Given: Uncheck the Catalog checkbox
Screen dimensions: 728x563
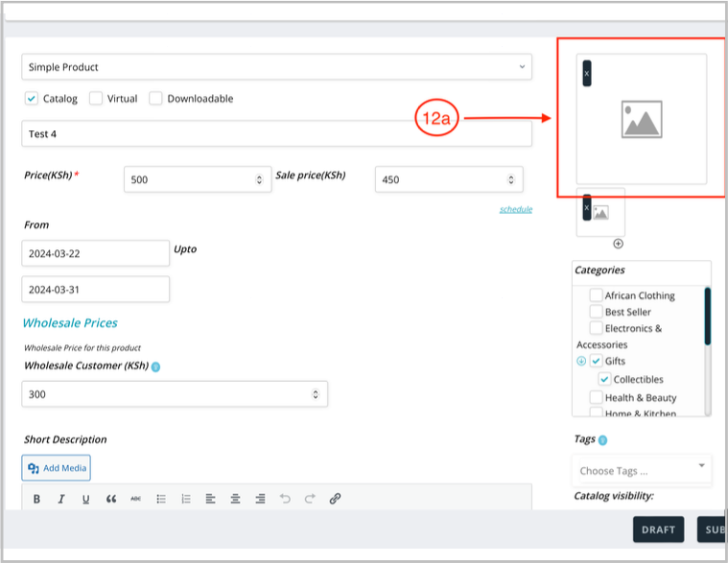Looking at the screenshot, I should point(32,98).
